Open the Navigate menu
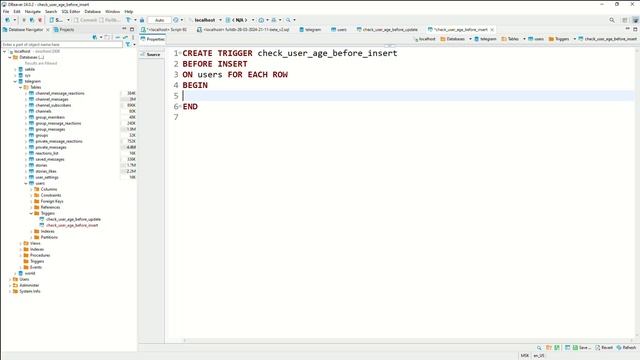The height and width of the screenshot is (360, 640). (x=33, y=11)
